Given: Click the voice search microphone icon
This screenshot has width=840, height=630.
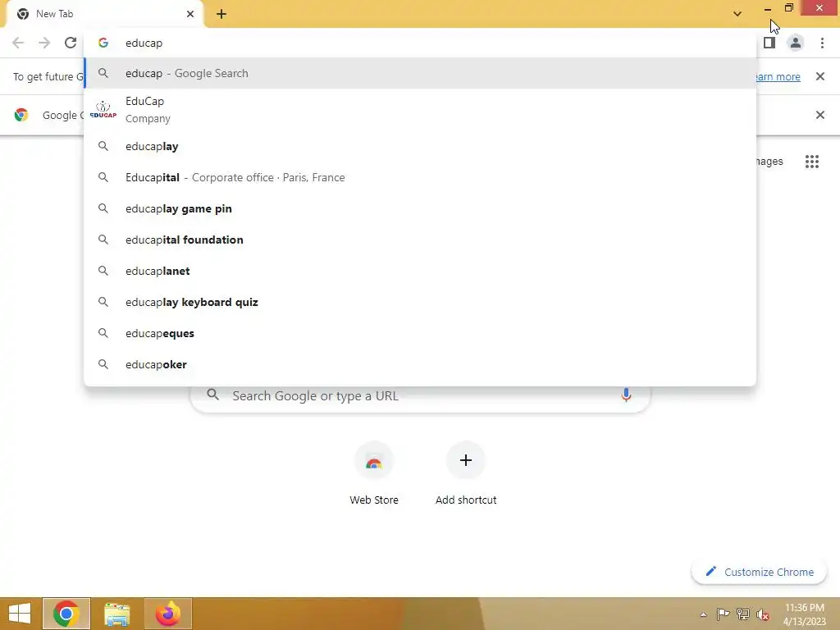Looking at the screenshot, I should tap(626, 395).
